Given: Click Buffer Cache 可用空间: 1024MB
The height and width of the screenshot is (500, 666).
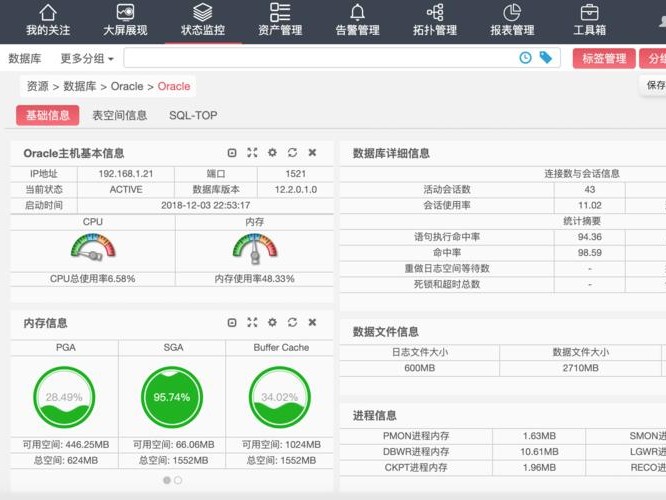Looking at the screenshot, I should (281, 444).
